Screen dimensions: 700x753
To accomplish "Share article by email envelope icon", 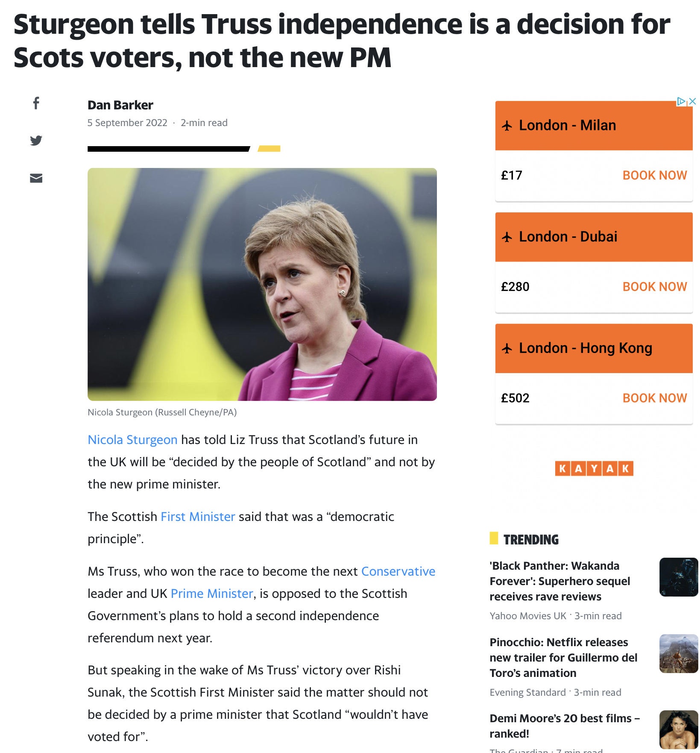I will (36, 178).
